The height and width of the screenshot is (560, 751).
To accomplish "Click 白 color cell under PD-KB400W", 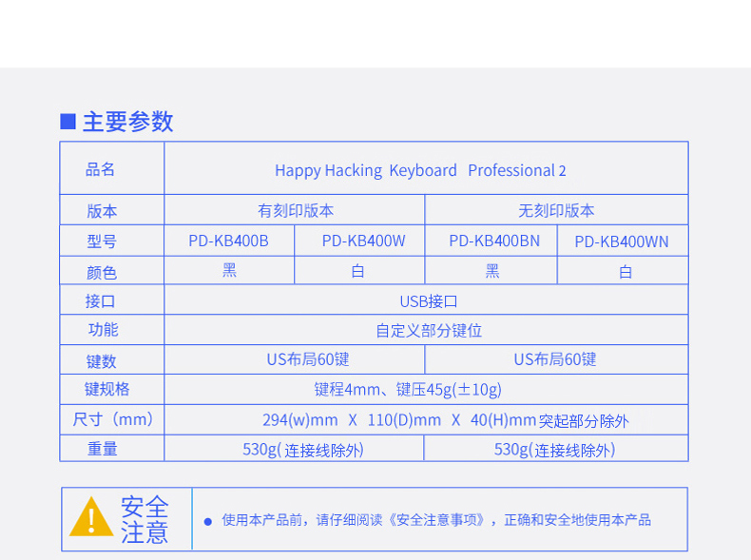I will pos(357,272).
